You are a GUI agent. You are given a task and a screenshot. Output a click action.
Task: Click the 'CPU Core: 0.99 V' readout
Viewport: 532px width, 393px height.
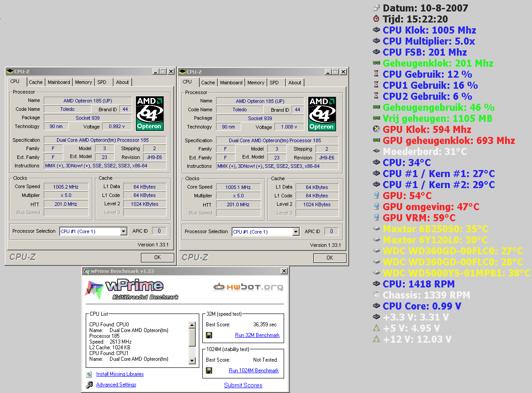click(x=422, y=306)
